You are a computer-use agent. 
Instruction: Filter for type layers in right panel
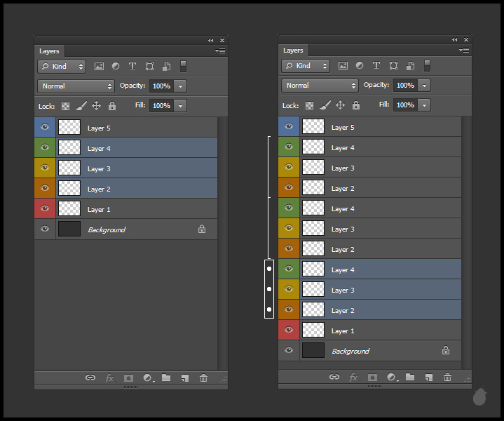pos(376,66)
